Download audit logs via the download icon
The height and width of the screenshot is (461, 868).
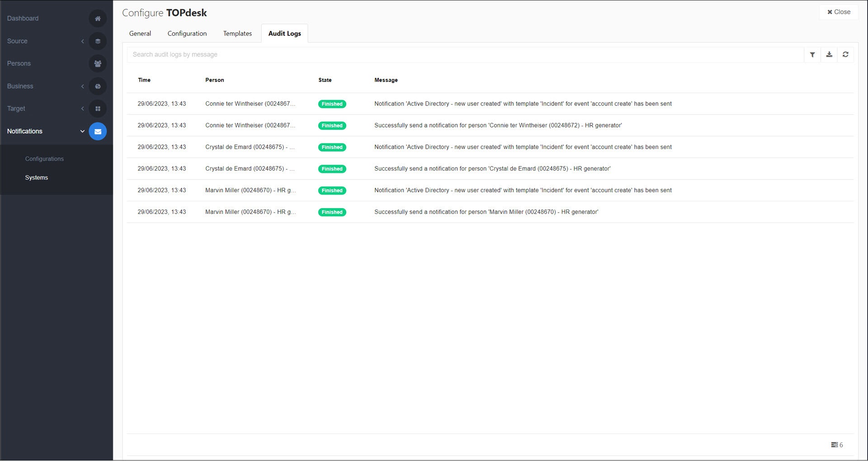coord(829,55)
